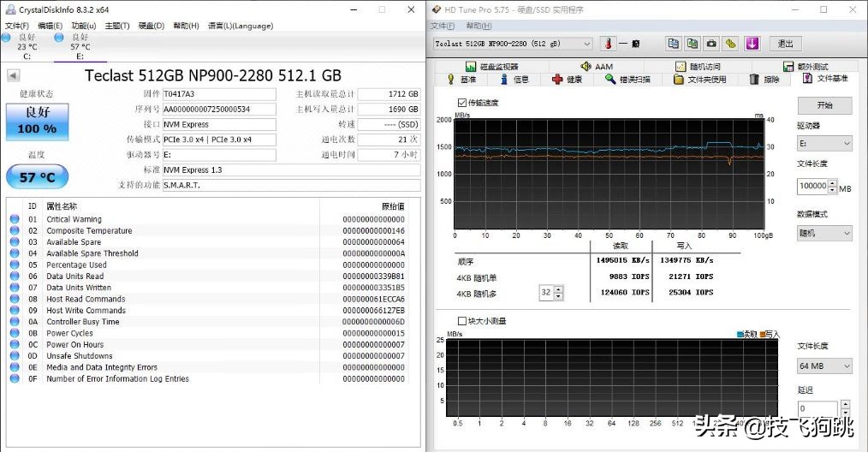Screen dimensions: 868x452
Task: Click the camera save screenshot icon
Action: click(711, 44)
